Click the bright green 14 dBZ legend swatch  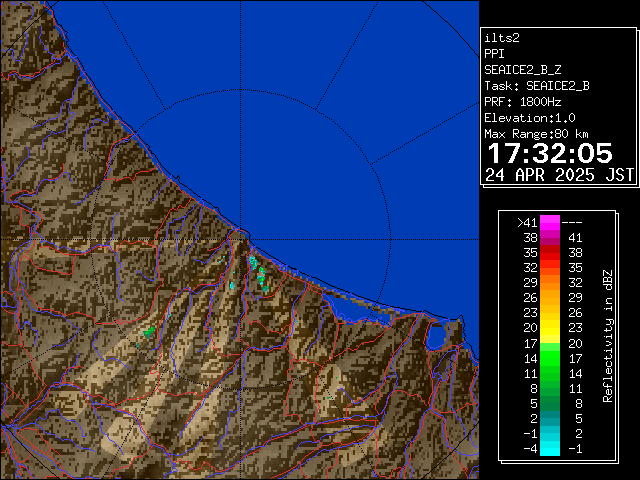pos(550,358)
